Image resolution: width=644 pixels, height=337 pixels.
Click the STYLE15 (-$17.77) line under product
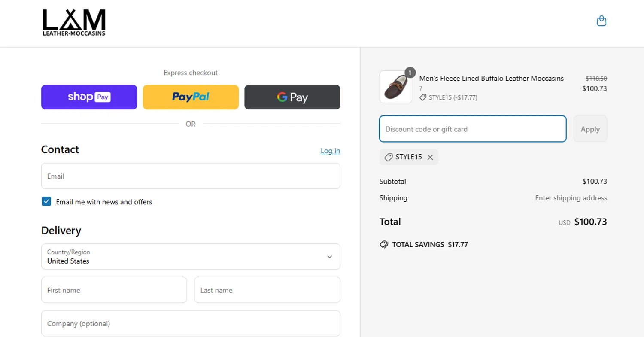pos(449,97)
